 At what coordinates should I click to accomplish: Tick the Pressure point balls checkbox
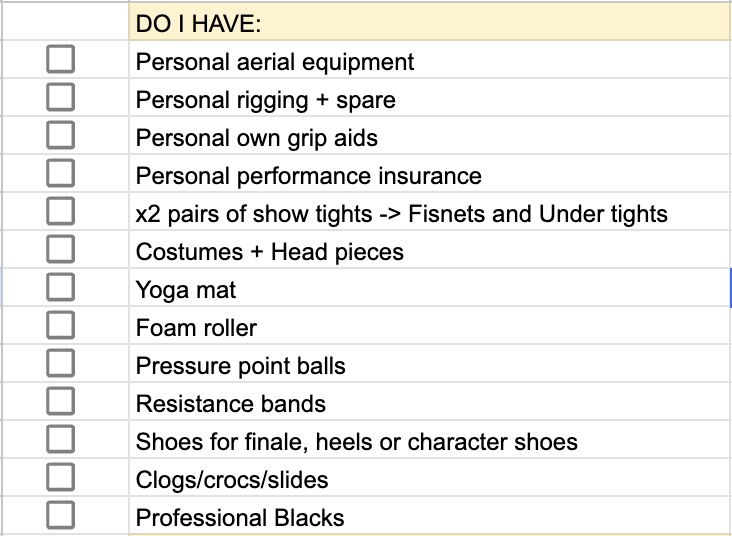point(61,363)
